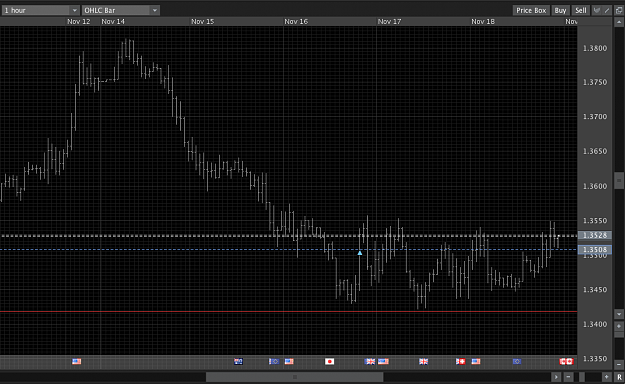The width and height of the screenshot is (625, 384).
Task: Open the OHLC Bar chart type dropdown
Action: pos(121,10)
